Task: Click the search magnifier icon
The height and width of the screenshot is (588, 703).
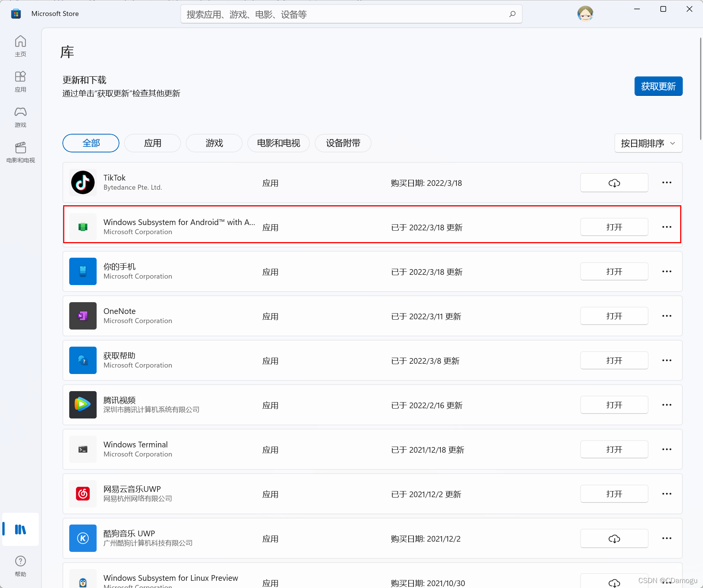Action: [512, 14]
